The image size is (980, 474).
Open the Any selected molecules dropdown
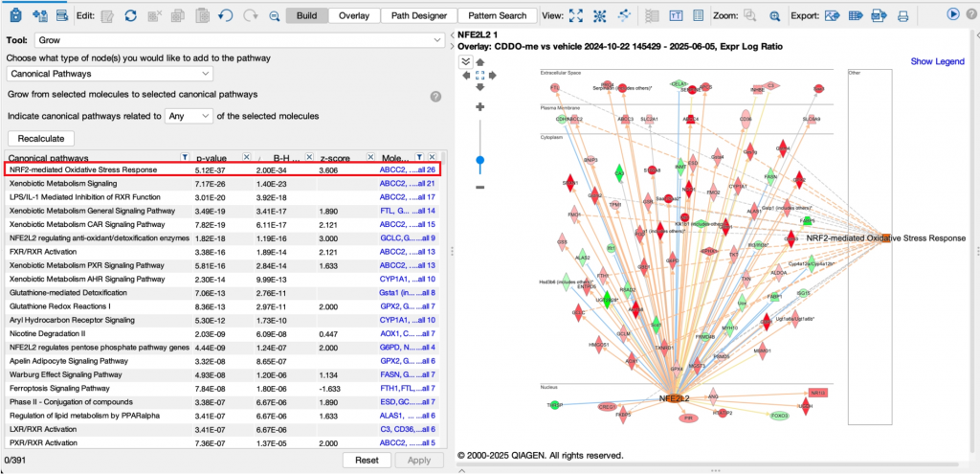pos(189,116)
